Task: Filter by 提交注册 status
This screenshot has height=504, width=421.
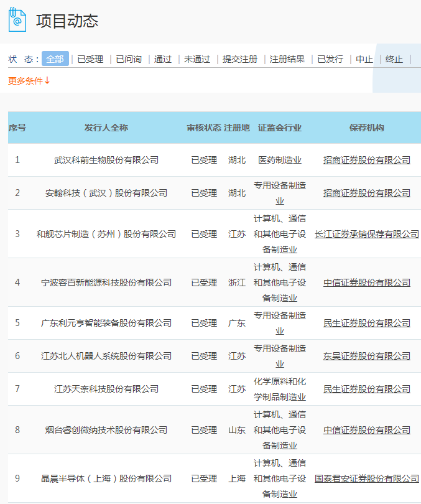Action: click(x=240, y=59)
